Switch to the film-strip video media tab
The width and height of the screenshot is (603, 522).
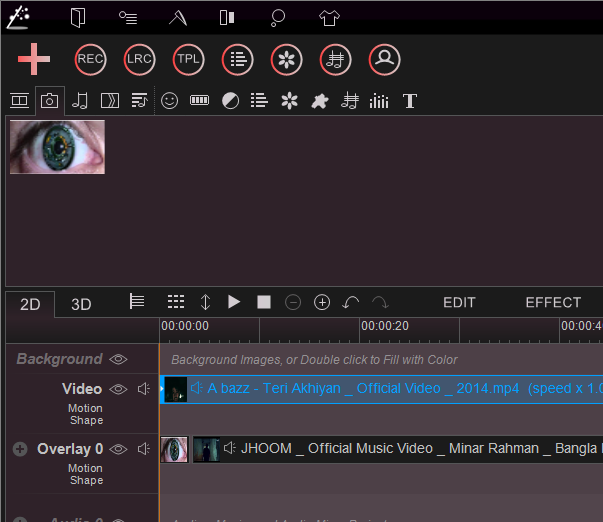(x=19, y=101)
